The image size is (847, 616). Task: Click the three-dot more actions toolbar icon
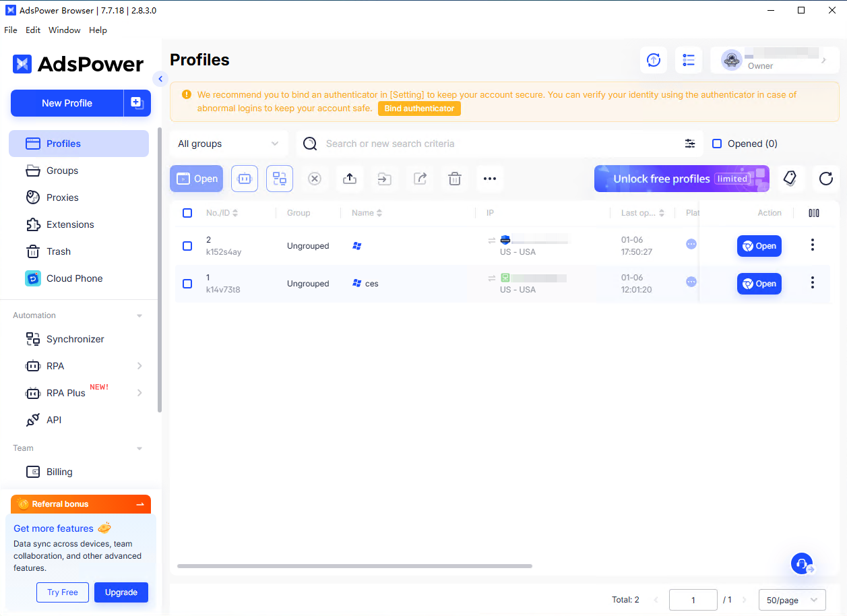490,179
